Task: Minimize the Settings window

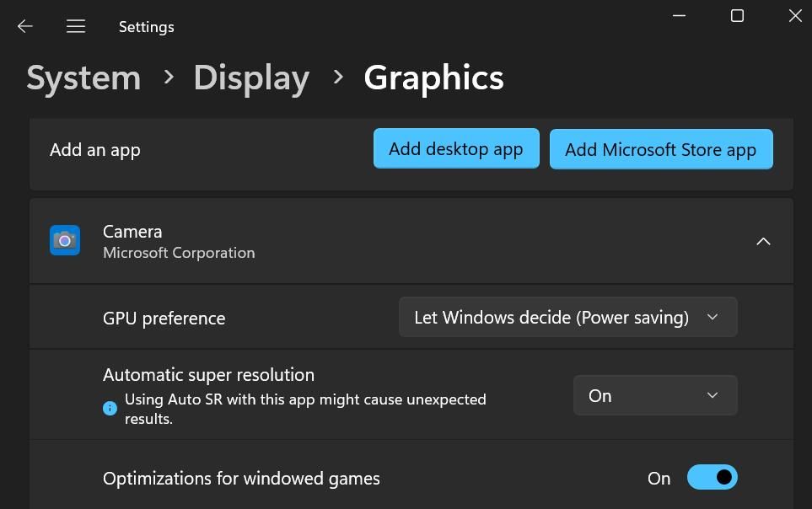Action: tap(680, 16)
